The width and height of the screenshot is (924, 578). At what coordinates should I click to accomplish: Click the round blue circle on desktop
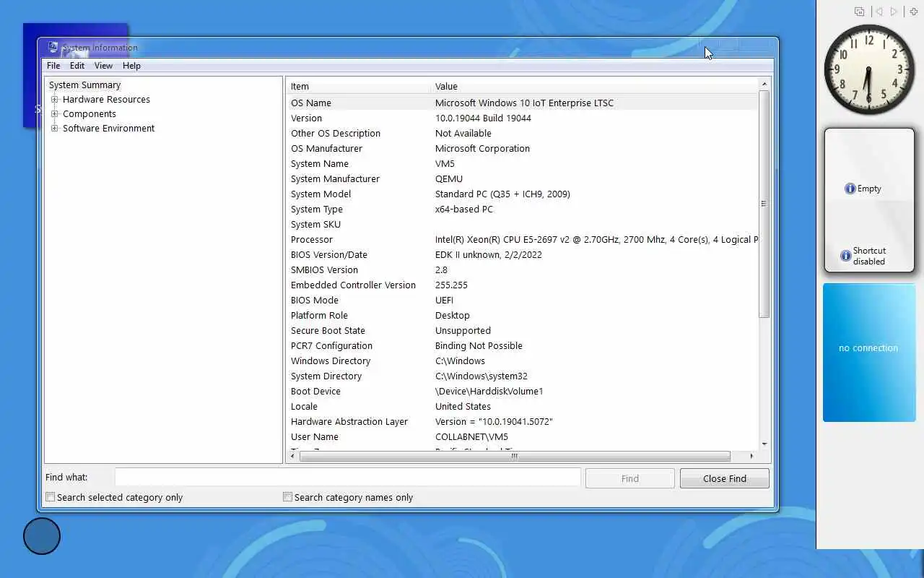(x=42, y=536)
